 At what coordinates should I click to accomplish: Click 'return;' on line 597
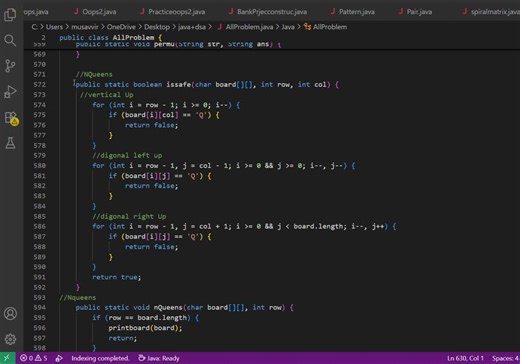(123, 338)
